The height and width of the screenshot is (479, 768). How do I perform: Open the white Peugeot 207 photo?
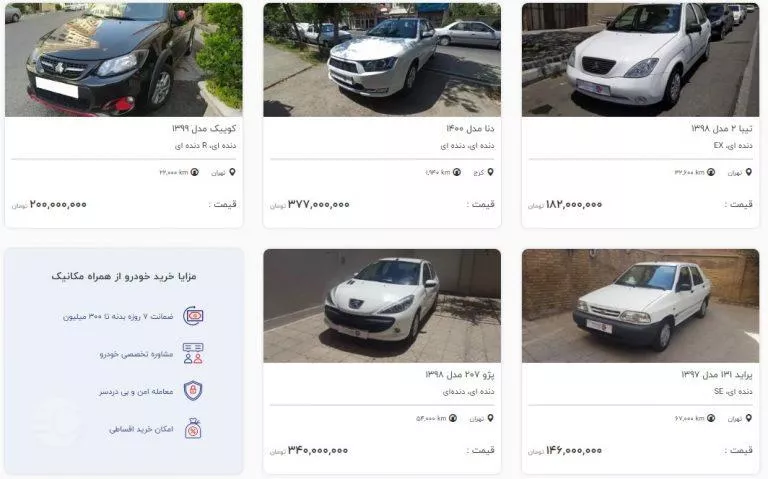click(x=382, y=306)
